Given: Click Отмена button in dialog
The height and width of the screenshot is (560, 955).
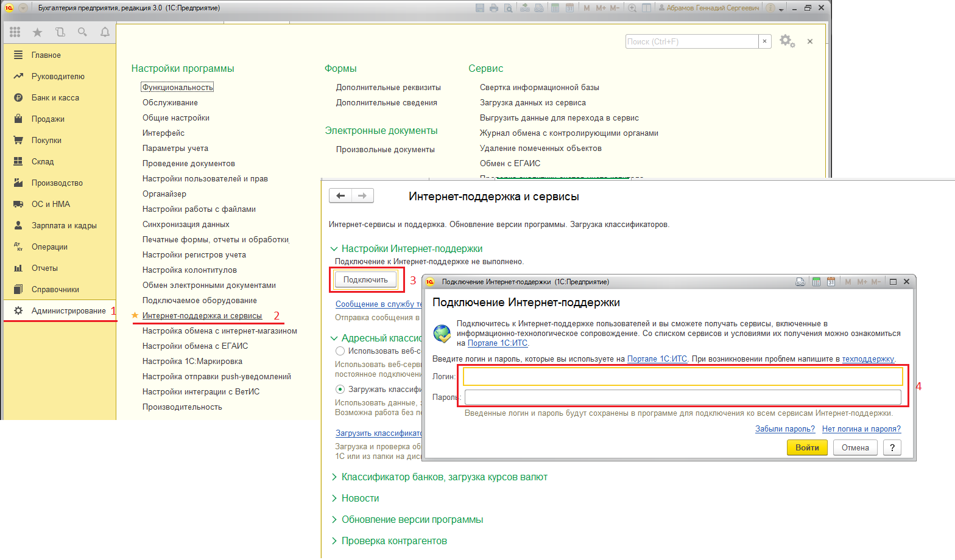Looking at the screenshot, I should (855, 447).
